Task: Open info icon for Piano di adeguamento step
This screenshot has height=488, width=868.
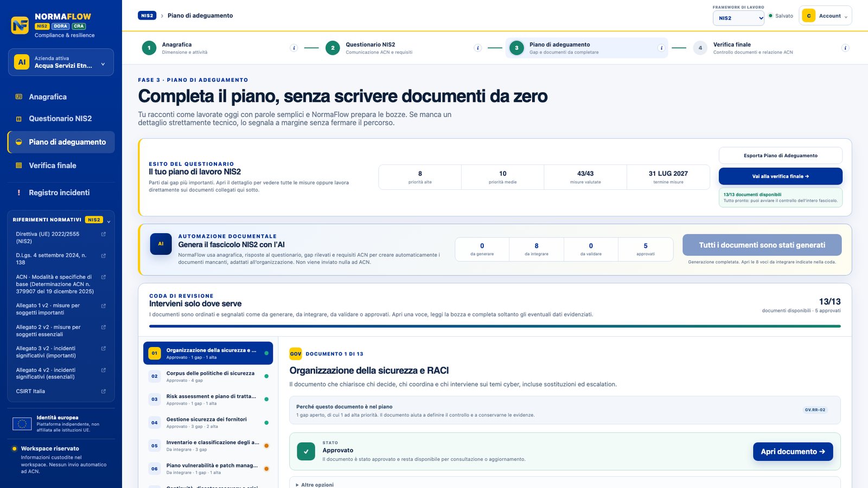Action: tap(661, 48)
